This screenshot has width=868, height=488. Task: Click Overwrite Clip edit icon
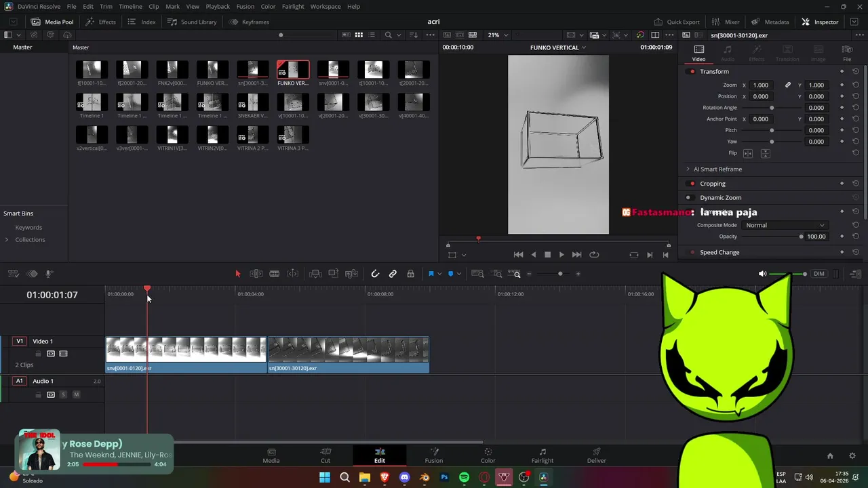pyautogui.click(x=333, y=274)
